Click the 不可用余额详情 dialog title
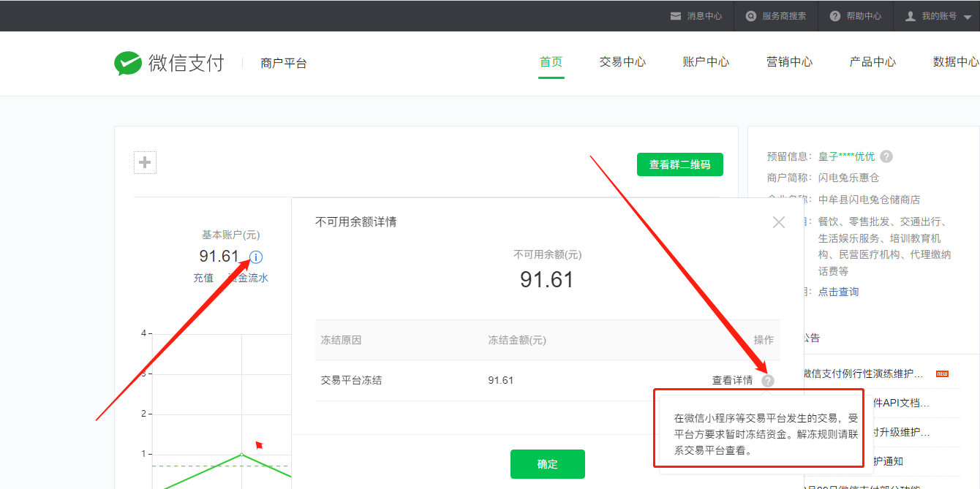 pos(356,221)
